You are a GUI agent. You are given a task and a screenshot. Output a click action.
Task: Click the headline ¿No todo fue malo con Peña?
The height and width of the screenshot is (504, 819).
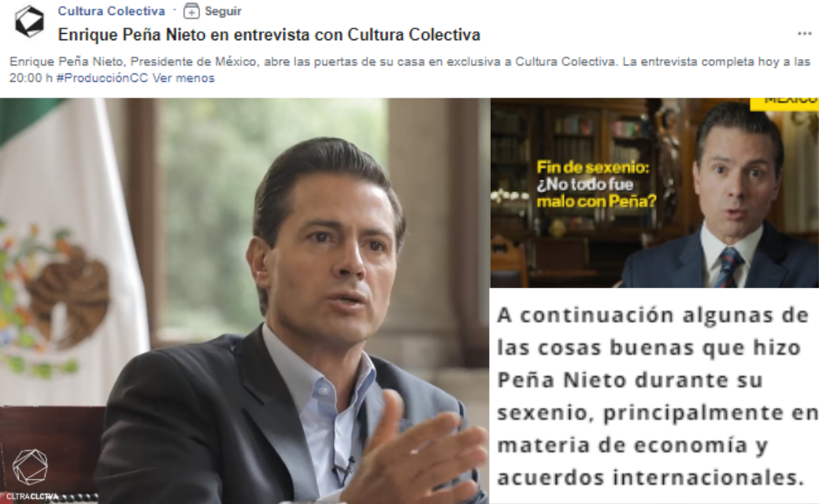click(596, 193)
